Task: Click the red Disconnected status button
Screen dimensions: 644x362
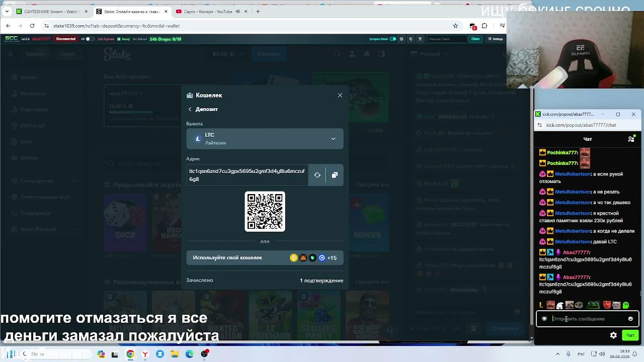Action: [x=66, y=39]
